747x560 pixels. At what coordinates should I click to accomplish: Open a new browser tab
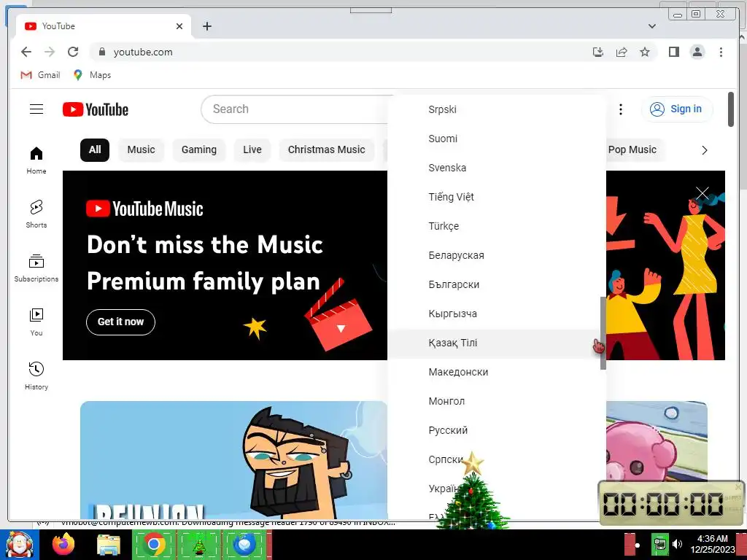pyautogui.click(x=206, y=26)
